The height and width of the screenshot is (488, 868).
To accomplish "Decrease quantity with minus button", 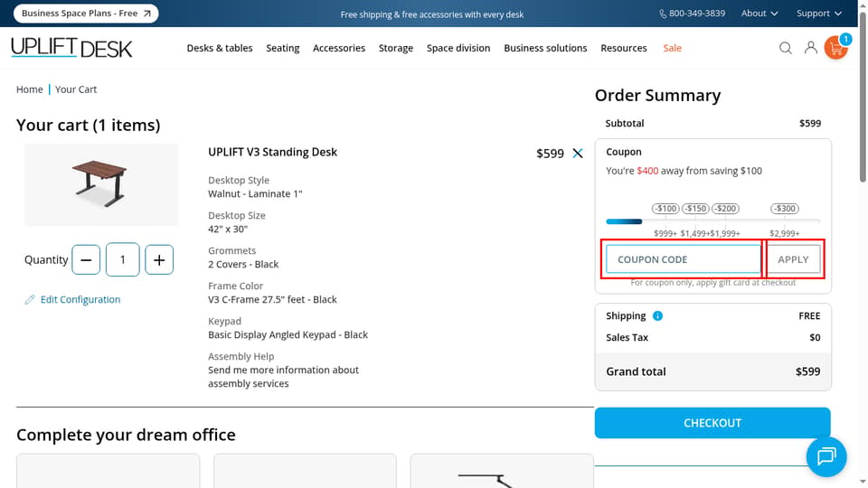I will [86, 260].
